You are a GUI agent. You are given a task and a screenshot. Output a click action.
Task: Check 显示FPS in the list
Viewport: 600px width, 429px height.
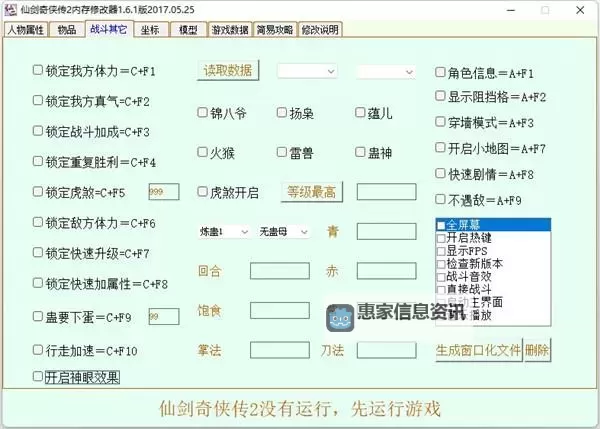(441, 251)
